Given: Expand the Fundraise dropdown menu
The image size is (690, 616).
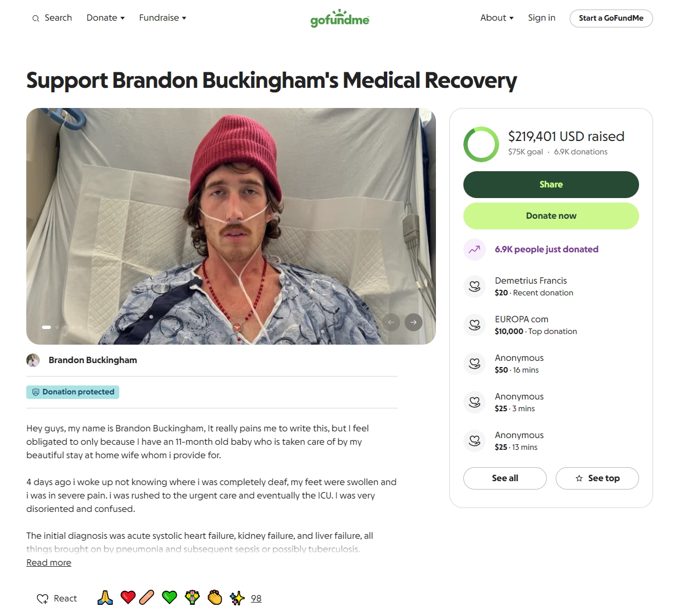Looking at the screenshot, I should click(162, 18).
